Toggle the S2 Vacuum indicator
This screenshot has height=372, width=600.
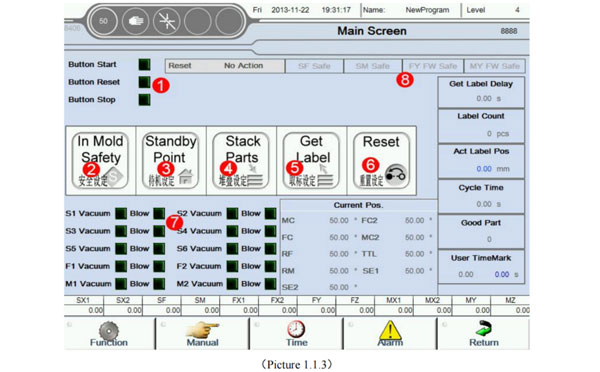click(x=232, y=214)
